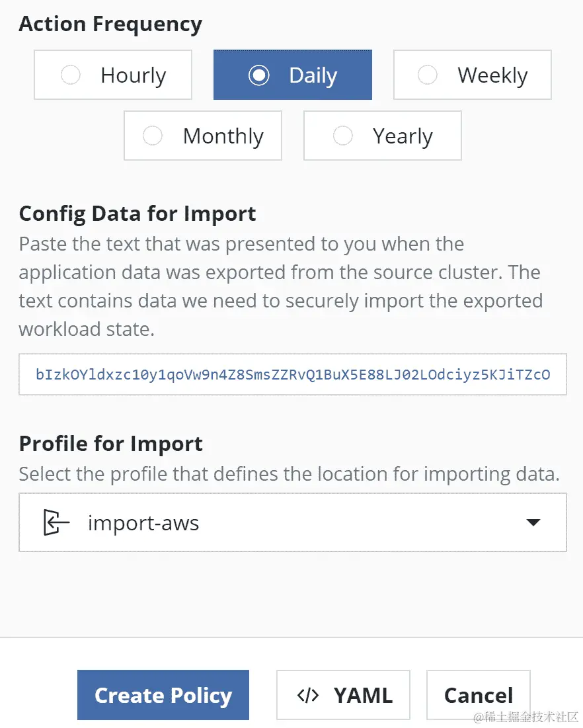Viewport: 583px width, 728px height.
Task: Expand the profile dropdown arrow
Action: pyautogui.click(x=533, y=523)
